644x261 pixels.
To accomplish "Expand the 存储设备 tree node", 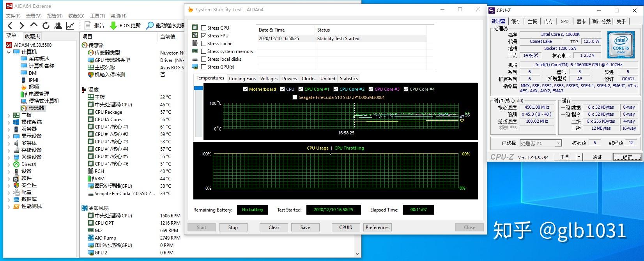I will 9,150.
